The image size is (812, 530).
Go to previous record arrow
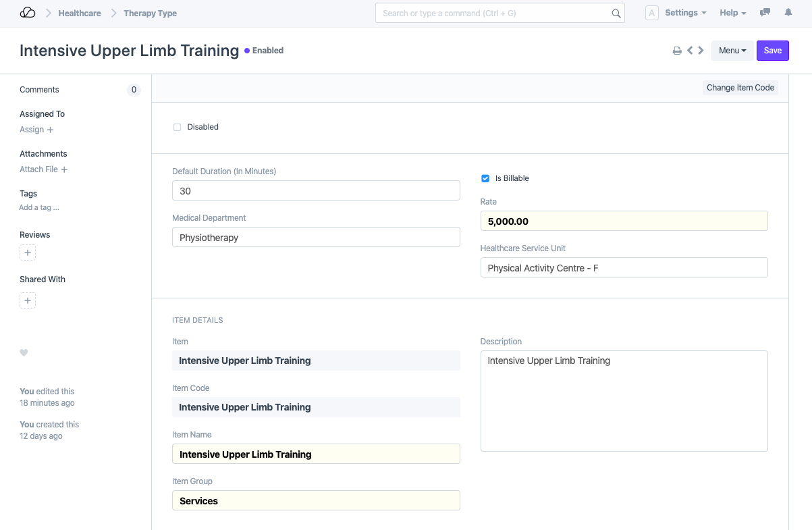tap(690, 51)
